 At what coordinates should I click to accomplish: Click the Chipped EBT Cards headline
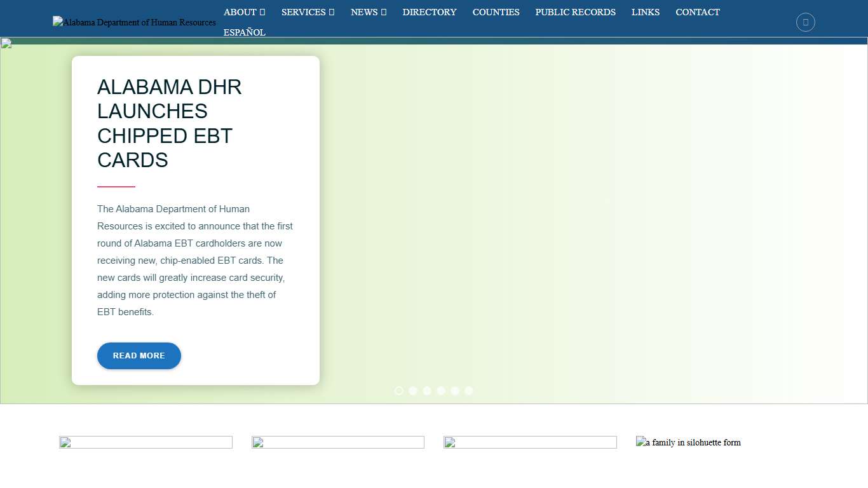tap(169, 123)
